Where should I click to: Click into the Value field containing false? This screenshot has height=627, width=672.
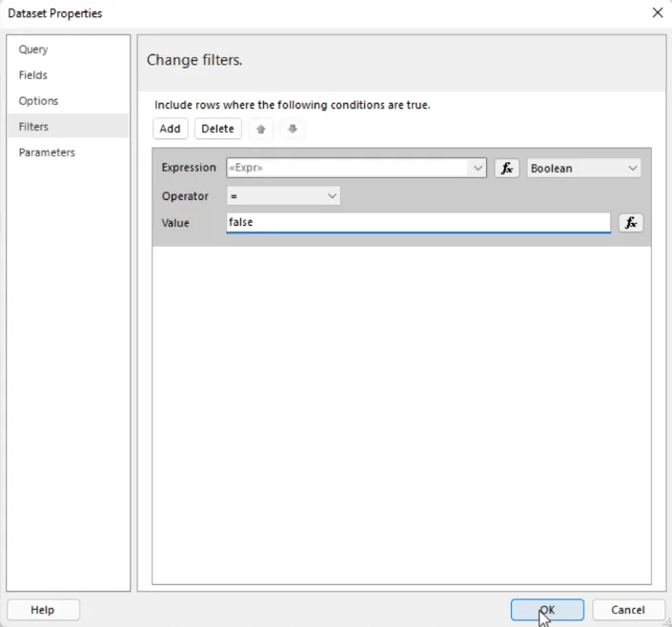418,222
